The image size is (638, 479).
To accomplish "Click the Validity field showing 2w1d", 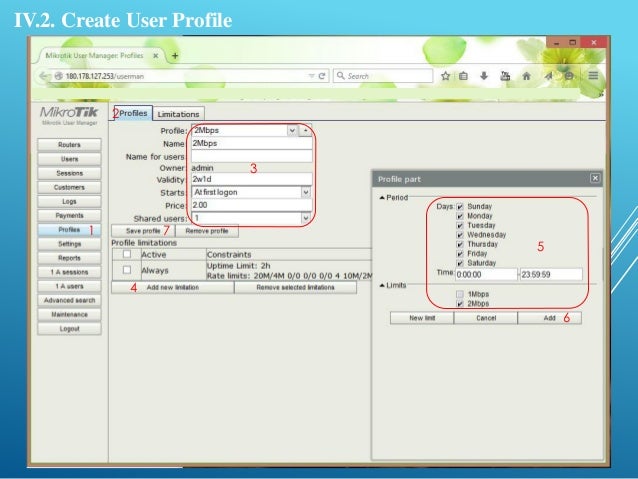I will pyautogui.click(x=251, y=179).
